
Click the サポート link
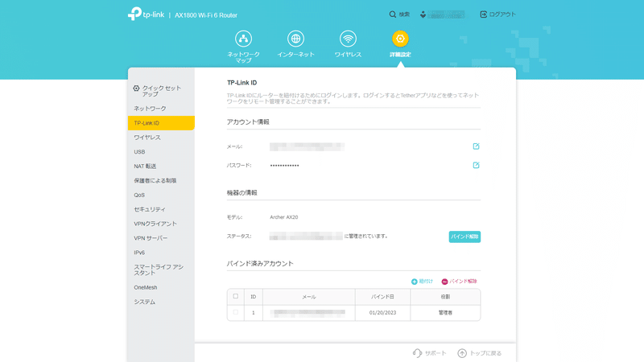pos(436,353)
